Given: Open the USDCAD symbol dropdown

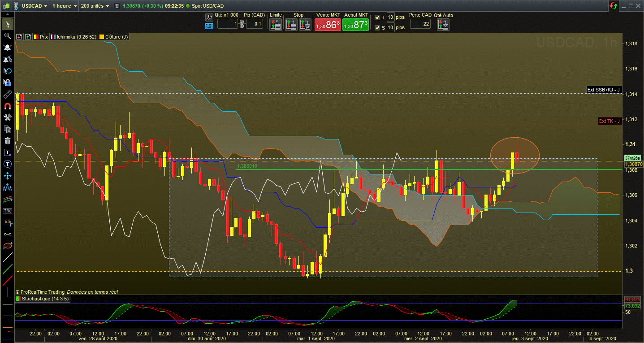Looking at the screenshot, I should 35,6.
